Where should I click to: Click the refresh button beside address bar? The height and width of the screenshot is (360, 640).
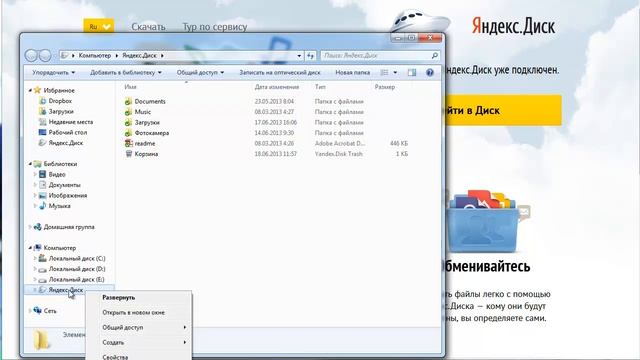tap(311, 56)
